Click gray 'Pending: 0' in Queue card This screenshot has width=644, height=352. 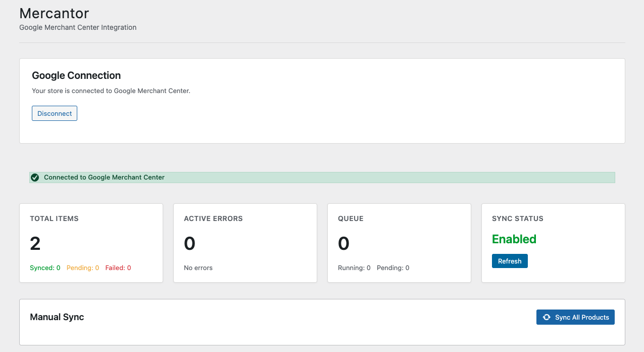pyautogui.click(x=393, y=268)
